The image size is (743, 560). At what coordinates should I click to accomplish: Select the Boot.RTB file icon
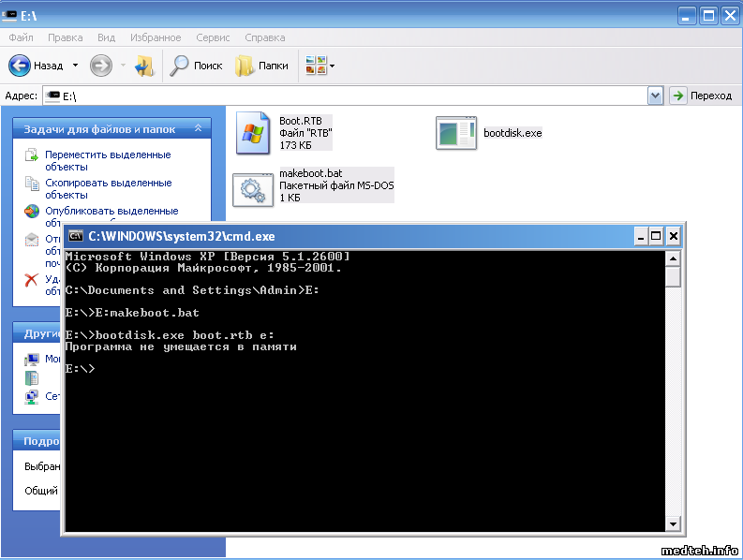251,133
